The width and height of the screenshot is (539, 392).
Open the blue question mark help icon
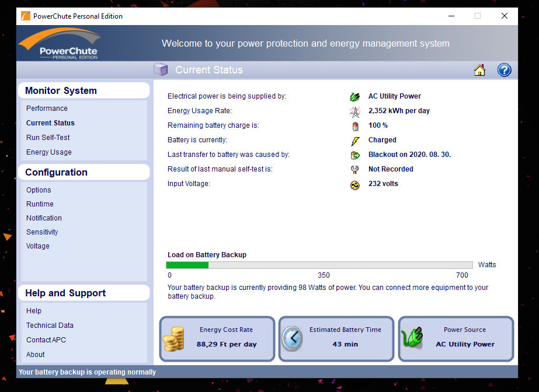(x=504, y=70)
